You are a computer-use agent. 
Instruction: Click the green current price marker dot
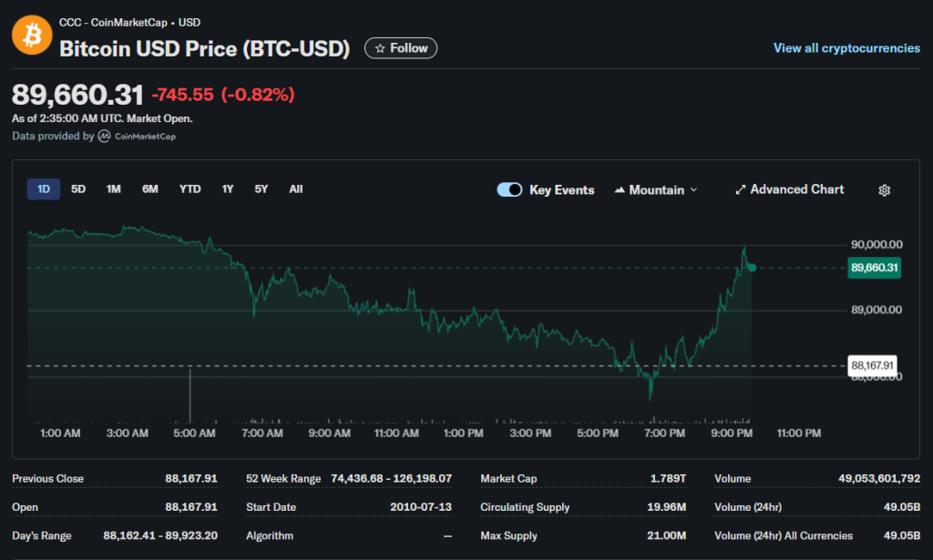coord(752,268)
